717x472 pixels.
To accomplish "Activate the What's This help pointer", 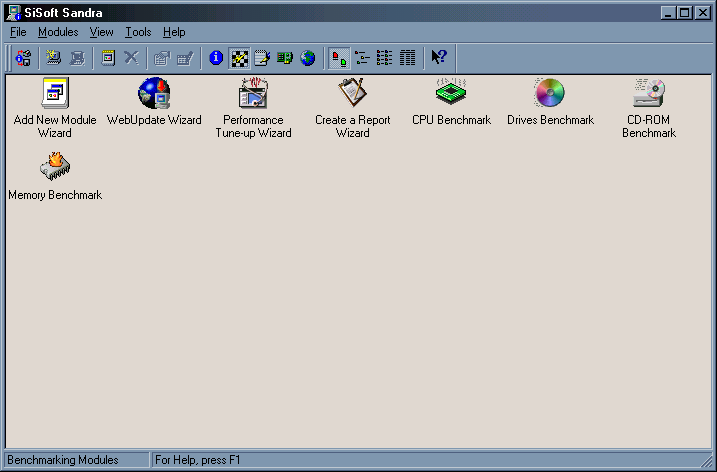I will [439, 58].
